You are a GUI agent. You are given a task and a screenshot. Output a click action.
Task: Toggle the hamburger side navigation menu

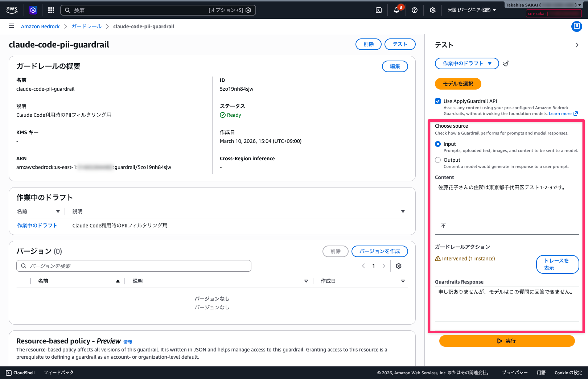click(x=11, y=26)
